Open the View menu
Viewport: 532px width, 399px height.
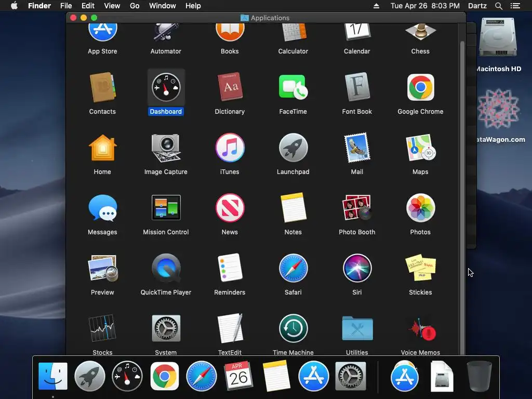pyautogui.click(x=112, y=6)
